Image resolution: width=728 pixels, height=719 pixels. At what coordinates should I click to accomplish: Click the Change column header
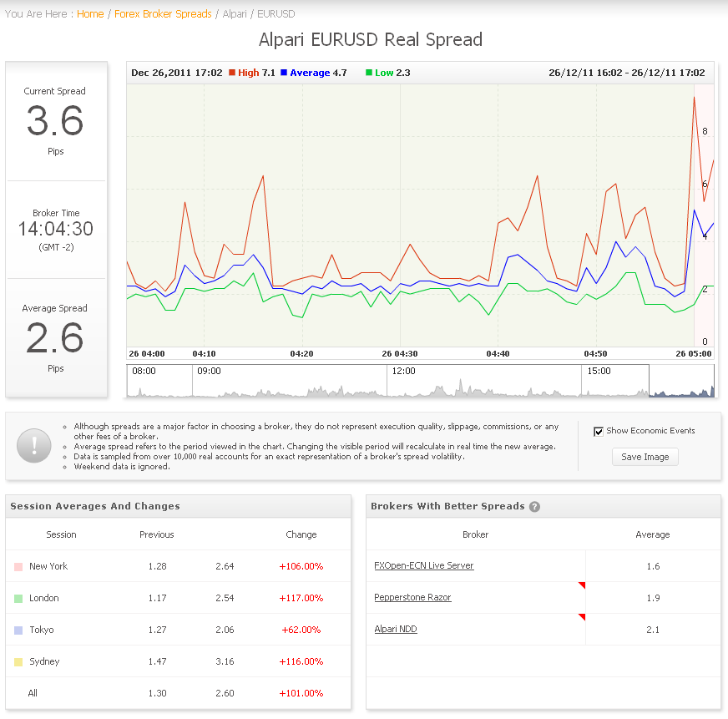tap(301, 534)
